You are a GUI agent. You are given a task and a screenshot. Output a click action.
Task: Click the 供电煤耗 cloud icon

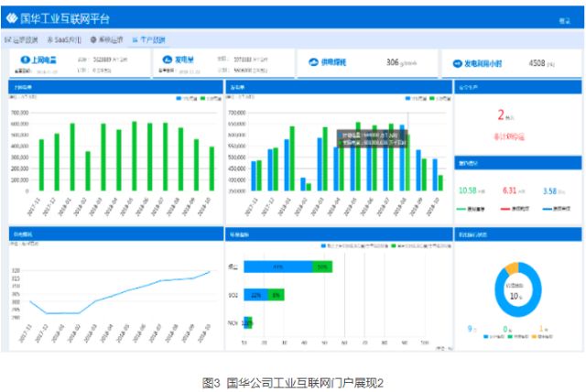[x=313, y=62]
